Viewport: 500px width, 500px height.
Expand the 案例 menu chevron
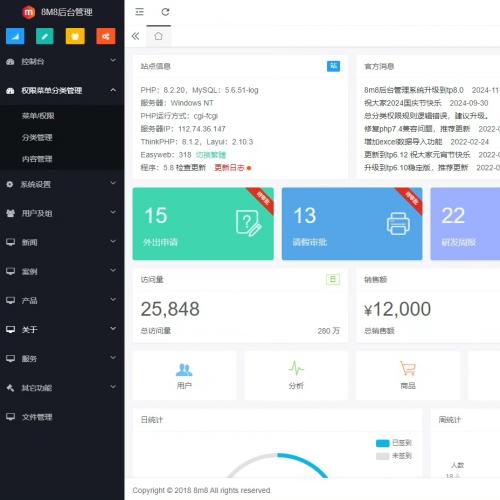113,270
